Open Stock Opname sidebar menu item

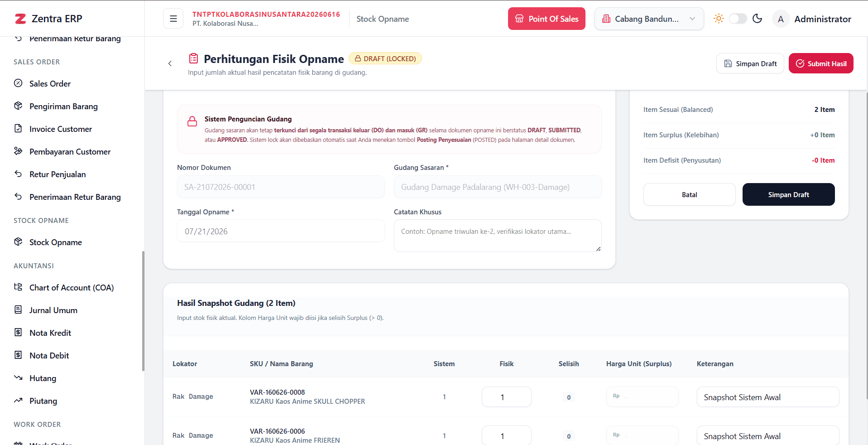56,242
